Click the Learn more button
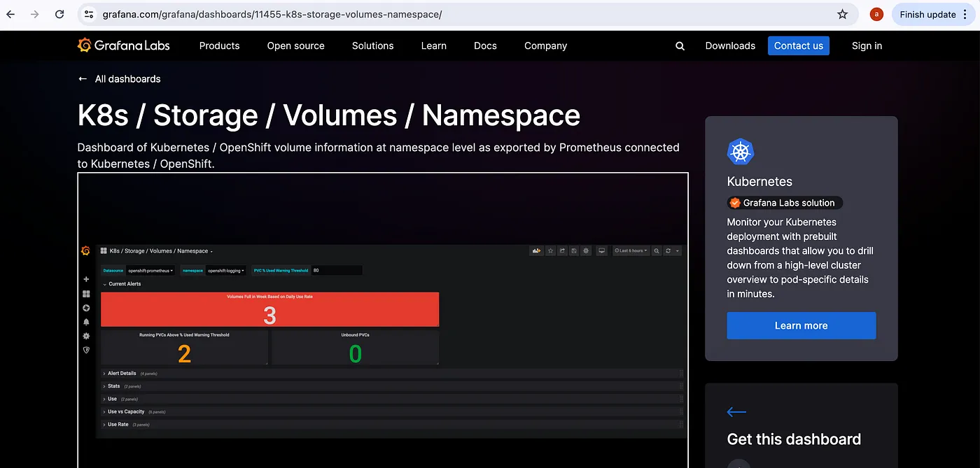 tap(801, 325)
